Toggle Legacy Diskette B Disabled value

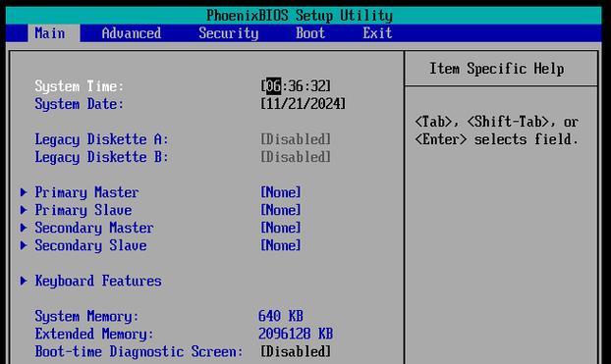point(296,157)
